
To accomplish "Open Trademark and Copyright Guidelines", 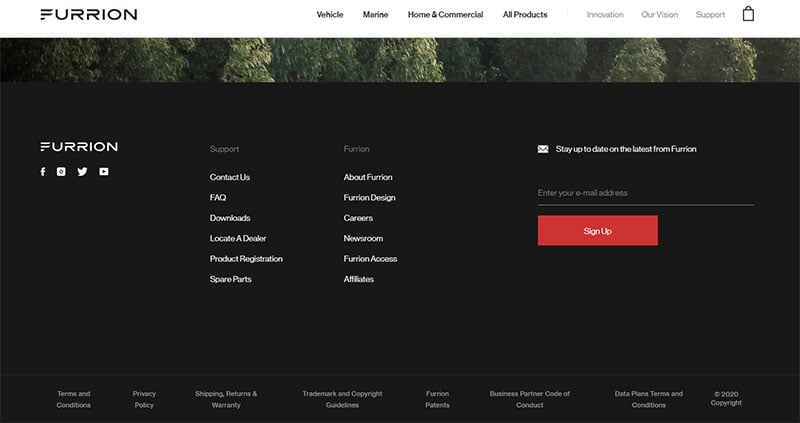I will (x=342, y=400).
